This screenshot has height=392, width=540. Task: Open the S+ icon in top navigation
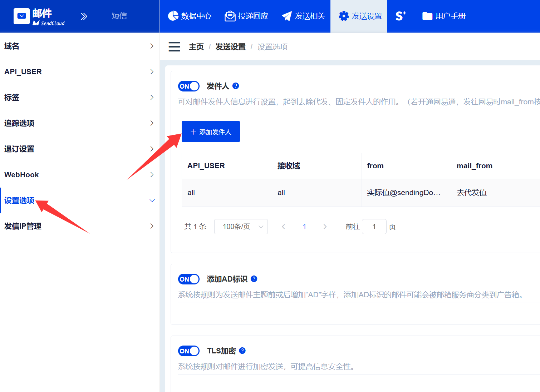[401, 16]
